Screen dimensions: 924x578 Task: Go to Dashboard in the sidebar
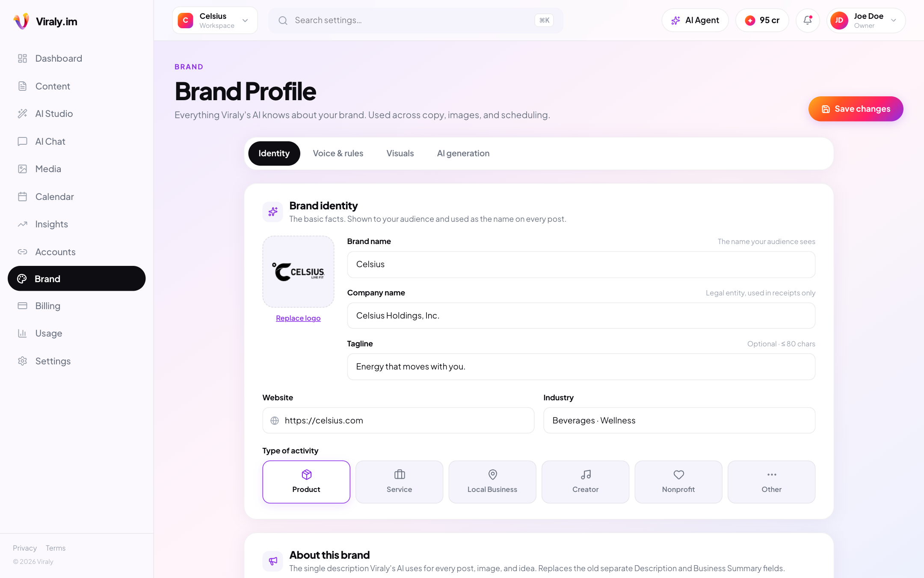pos(77,58)
